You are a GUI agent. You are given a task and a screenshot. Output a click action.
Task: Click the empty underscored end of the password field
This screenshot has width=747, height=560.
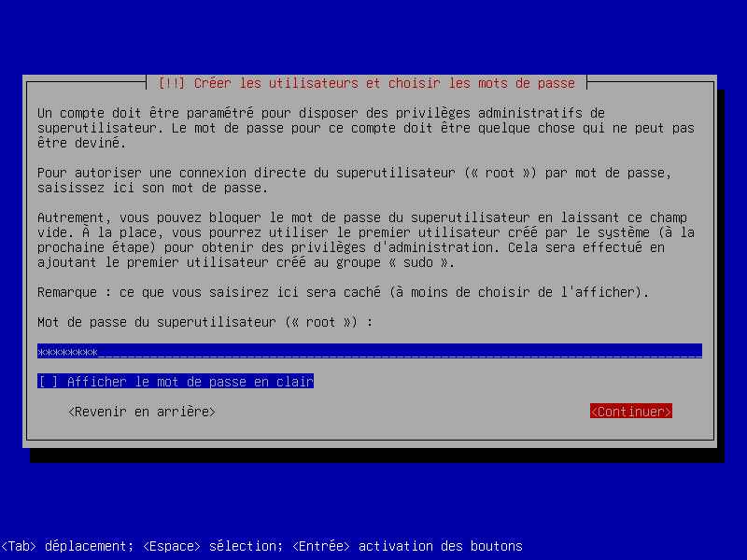(x=400, y=353)
